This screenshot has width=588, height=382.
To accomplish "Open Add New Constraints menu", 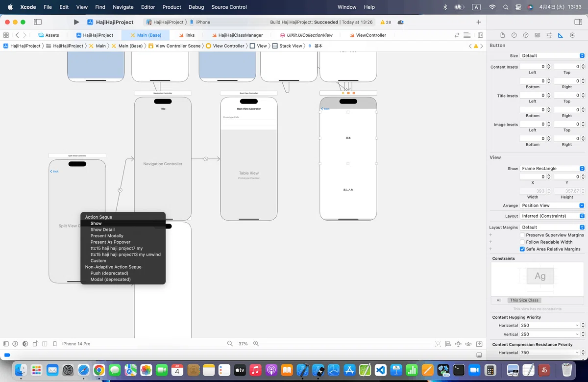I will pyautogui.click(x=458, y=344).
